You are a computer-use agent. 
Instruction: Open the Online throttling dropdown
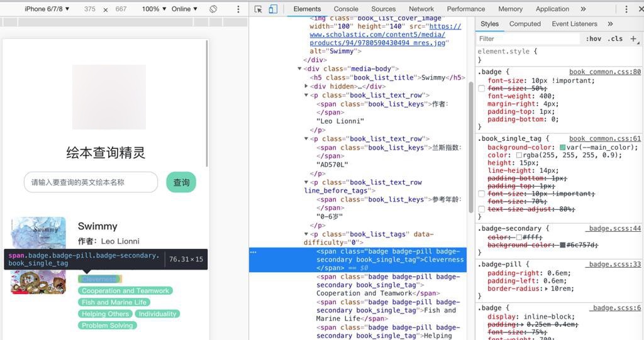[184, 9]
